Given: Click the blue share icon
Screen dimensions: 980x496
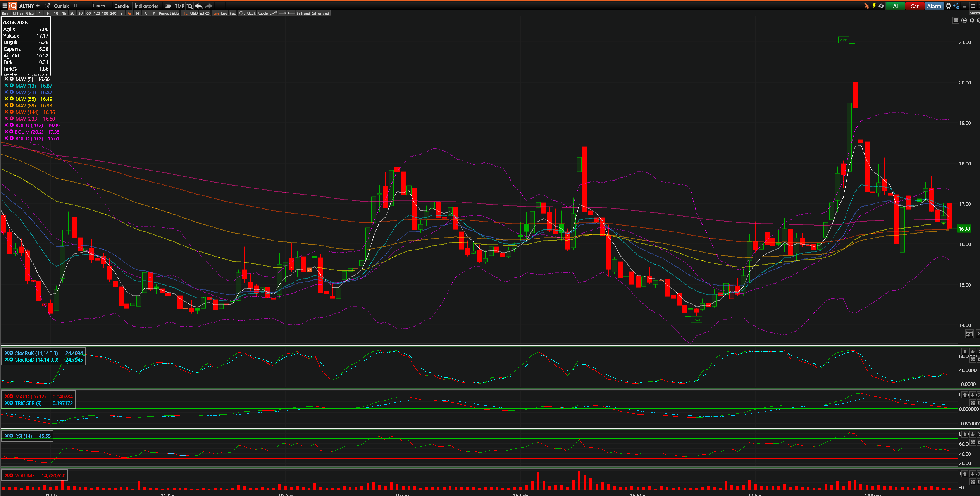Looking at the screenshot, I should click(956, 6).
